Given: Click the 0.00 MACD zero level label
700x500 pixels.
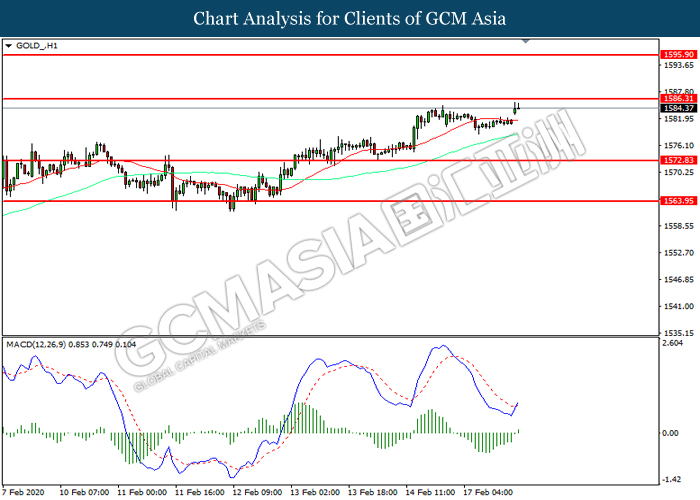Looking at the screenshot, I should point(671,433).
